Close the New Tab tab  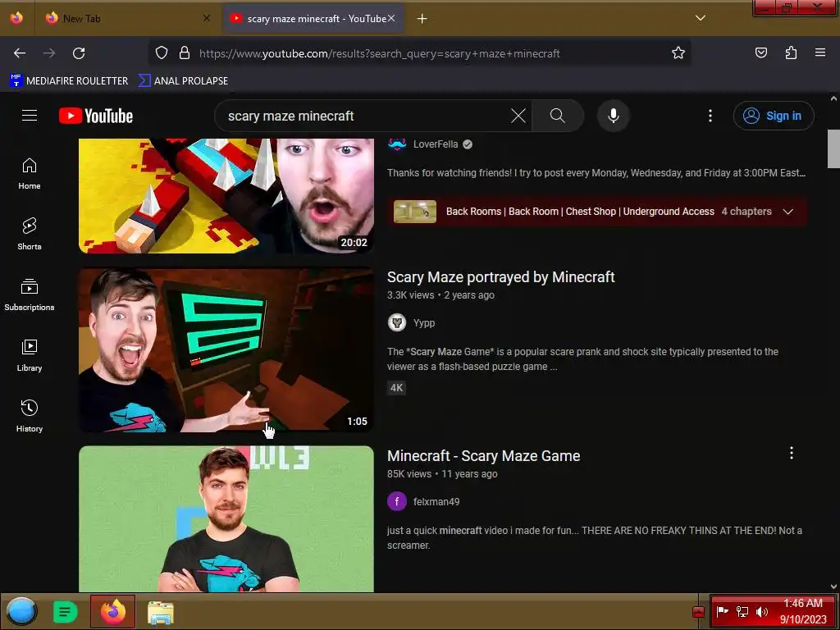[x=207, y=19]
